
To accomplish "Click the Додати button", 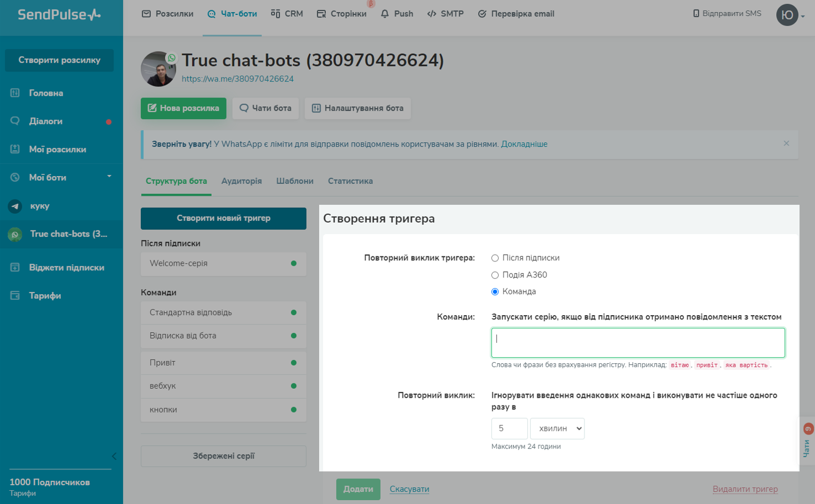I will 358,489.
